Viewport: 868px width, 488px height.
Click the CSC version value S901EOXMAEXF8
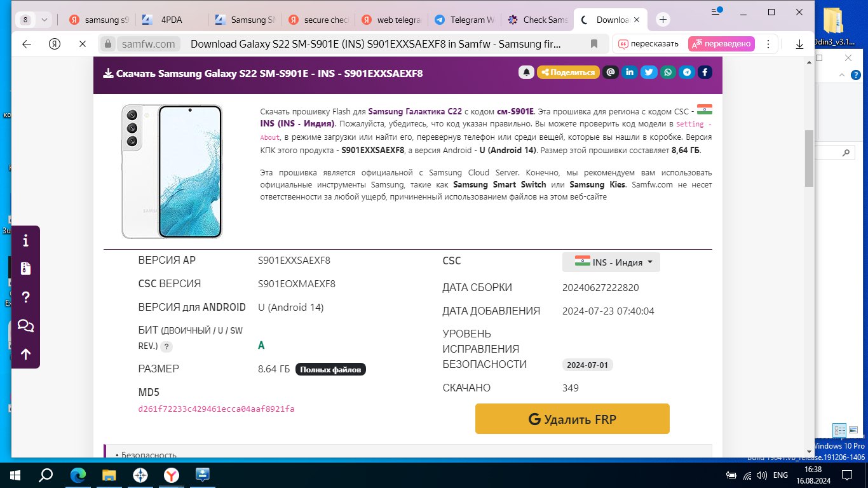297,284
